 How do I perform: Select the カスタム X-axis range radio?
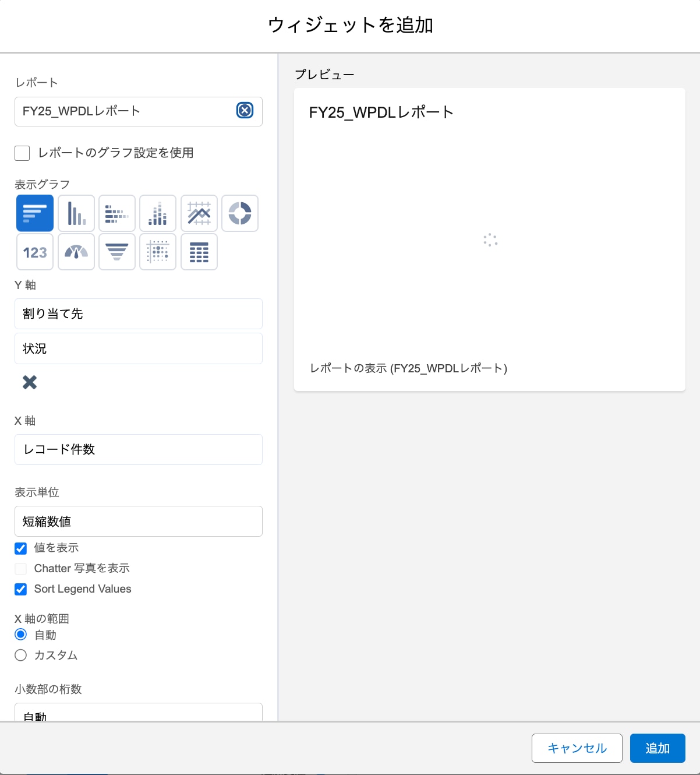(21, 655)
